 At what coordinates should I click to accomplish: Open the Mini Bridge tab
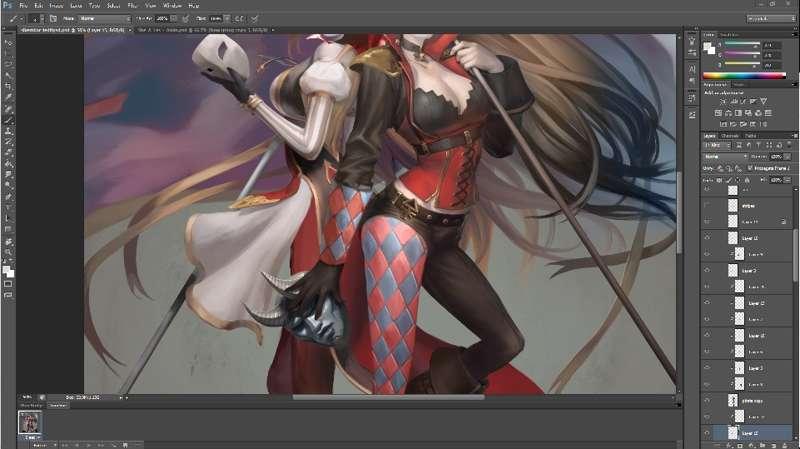click(31, 406)
